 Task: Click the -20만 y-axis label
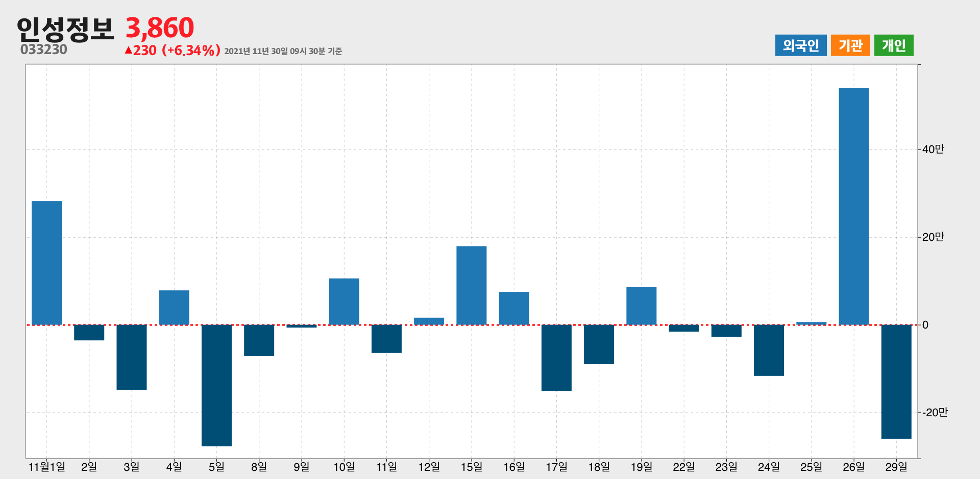point(935,413)
